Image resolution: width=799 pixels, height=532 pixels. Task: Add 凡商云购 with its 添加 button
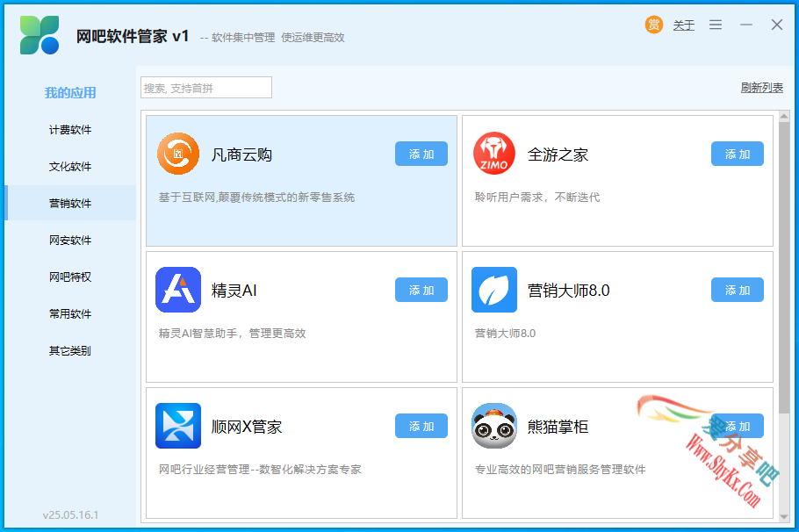coord(421,154)
